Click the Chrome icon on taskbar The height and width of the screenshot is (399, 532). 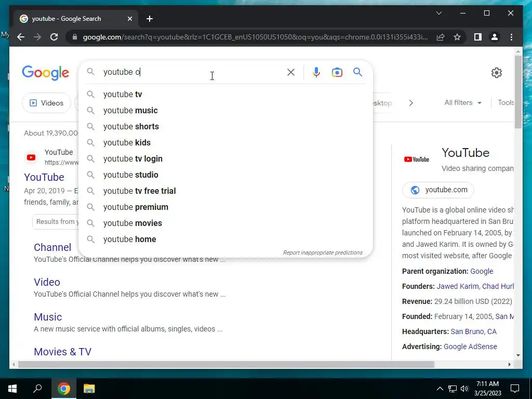[x=63, y=389]
